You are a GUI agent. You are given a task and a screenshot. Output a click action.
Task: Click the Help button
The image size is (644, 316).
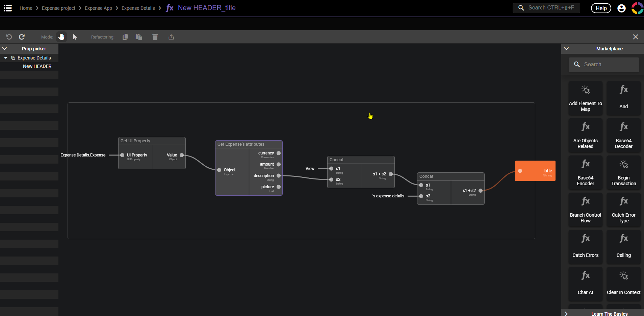[x=601, y=8]
